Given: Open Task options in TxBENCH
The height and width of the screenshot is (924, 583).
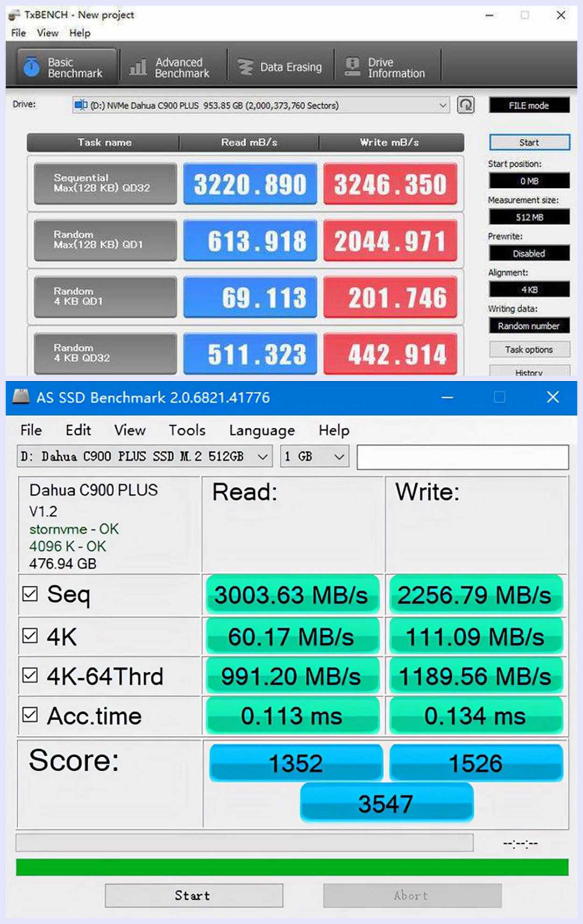Looking at the screenshot, I should click(x=529, y=349).
